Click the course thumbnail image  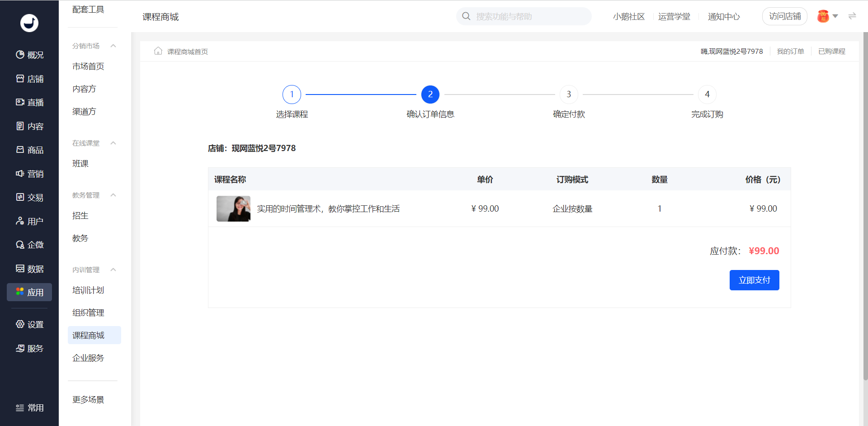pyautogui.click(x=233, y=208)
